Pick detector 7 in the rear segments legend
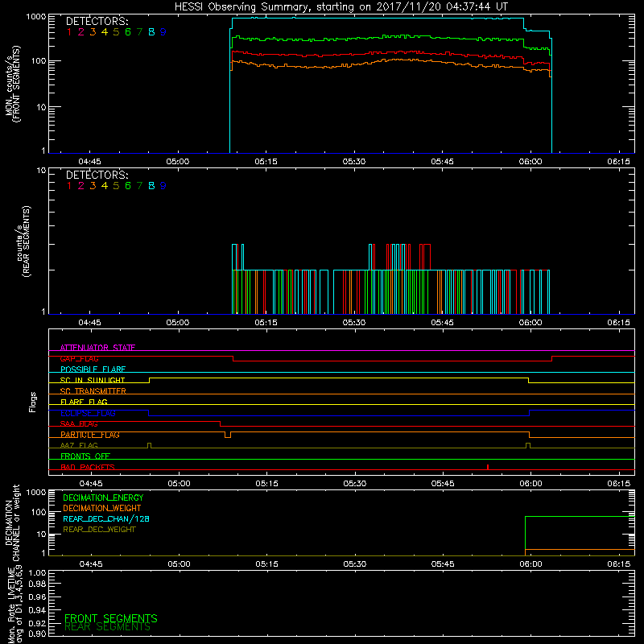644x644 pixels. click(x=139, y=186)
